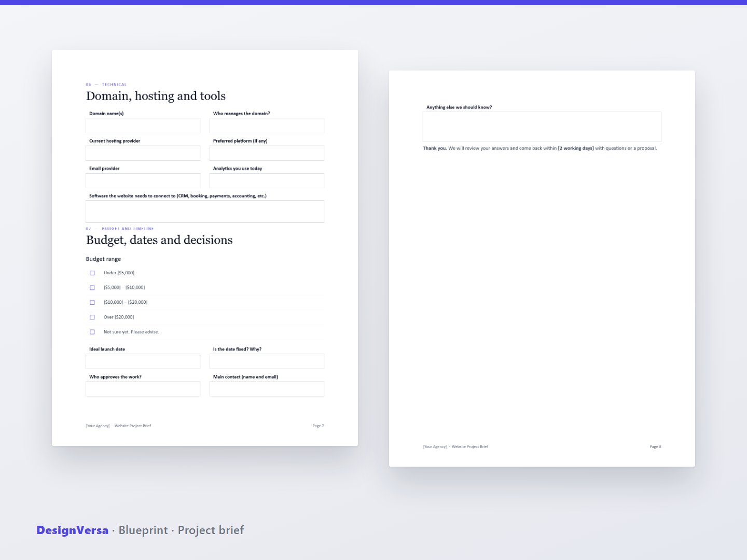Click the 'Anything else we should know?' box
747x560 pixels.
tap(542, 127)
